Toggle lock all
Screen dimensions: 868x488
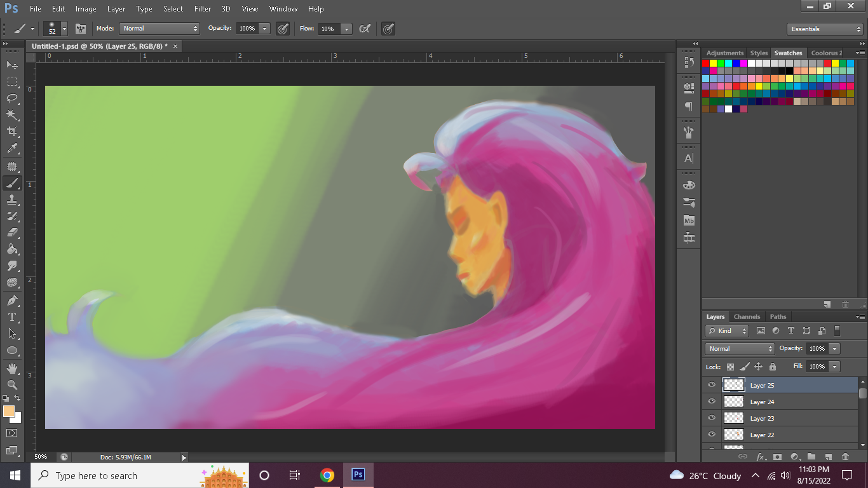[x=773, y=367]
